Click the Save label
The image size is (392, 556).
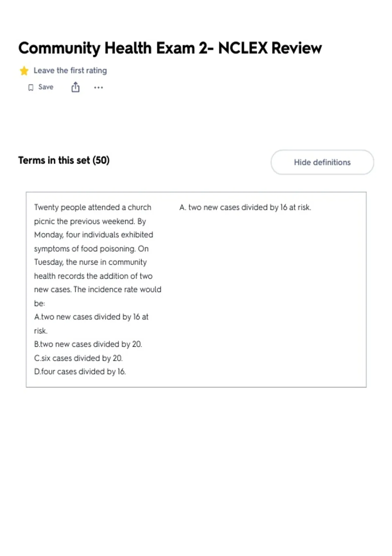point(46,87)
